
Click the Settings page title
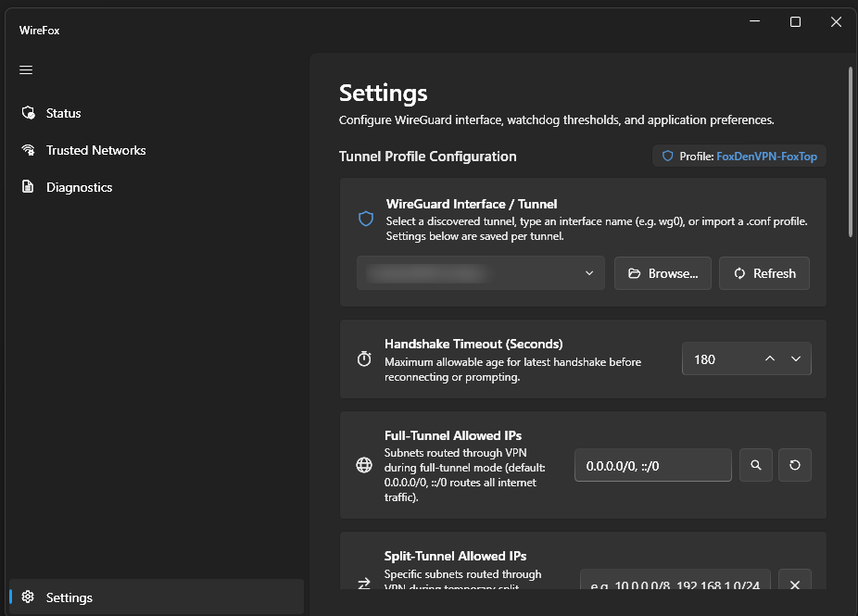(383, 93)
